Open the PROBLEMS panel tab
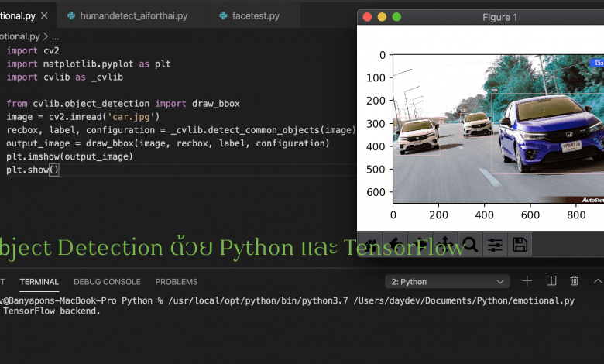Image resolution: width=604 pixels, height=364 pixels. pos(177,282)
